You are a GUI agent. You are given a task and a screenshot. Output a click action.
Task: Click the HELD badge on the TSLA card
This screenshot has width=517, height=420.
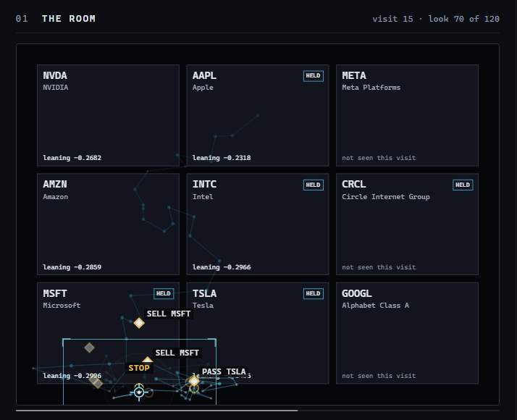[314, 293]
